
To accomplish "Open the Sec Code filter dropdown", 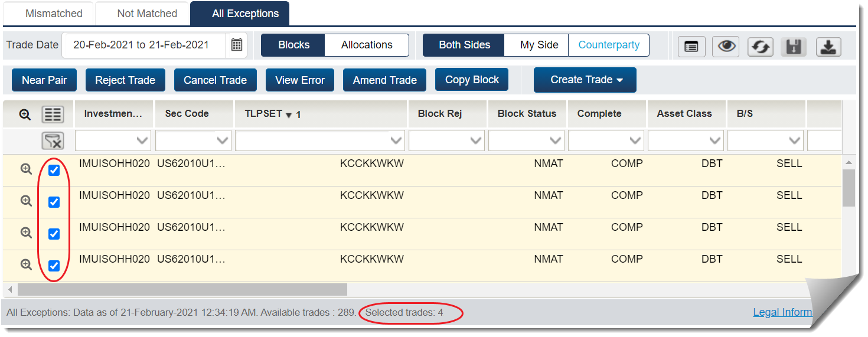I will pos(193,141).
